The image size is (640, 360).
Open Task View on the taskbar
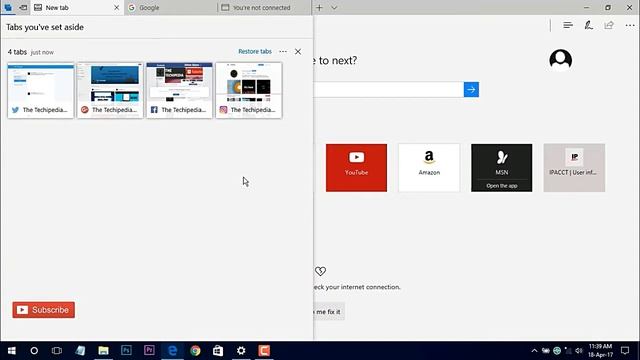click(x=57, y=351)
